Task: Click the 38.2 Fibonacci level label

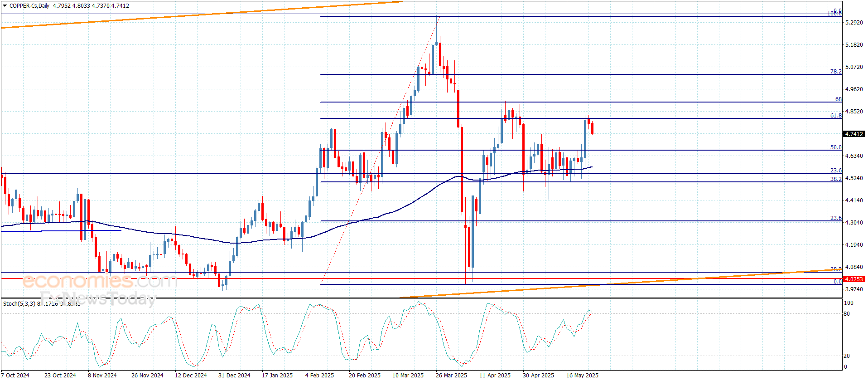Action: (835, 179)
